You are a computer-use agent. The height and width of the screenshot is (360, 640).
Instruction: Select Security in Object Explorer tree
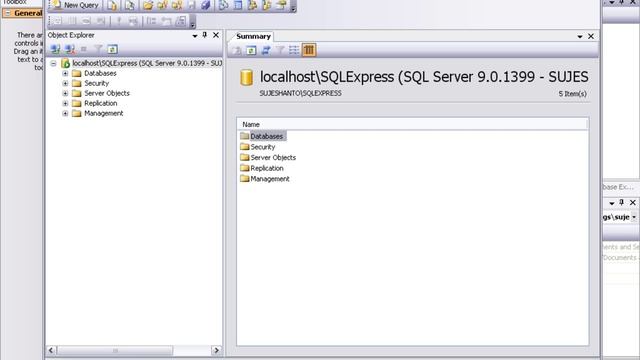coord(96,83)
